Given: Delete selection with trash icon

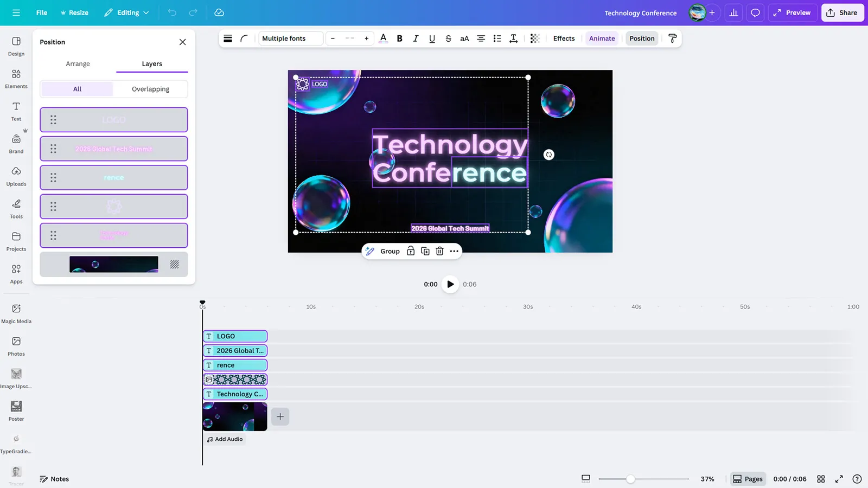Looking at the screenshot, I should coord(439,251).
